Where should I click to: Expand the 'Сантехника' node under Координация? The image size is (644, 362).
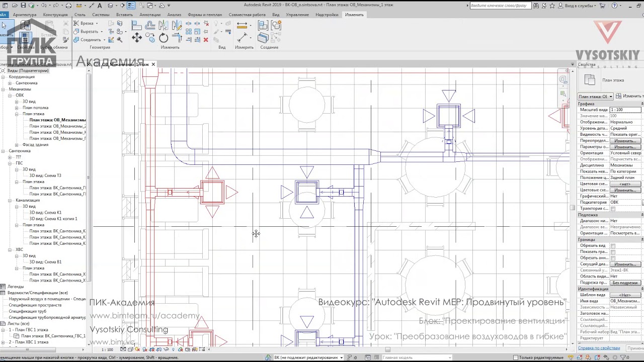pos(10,83)
